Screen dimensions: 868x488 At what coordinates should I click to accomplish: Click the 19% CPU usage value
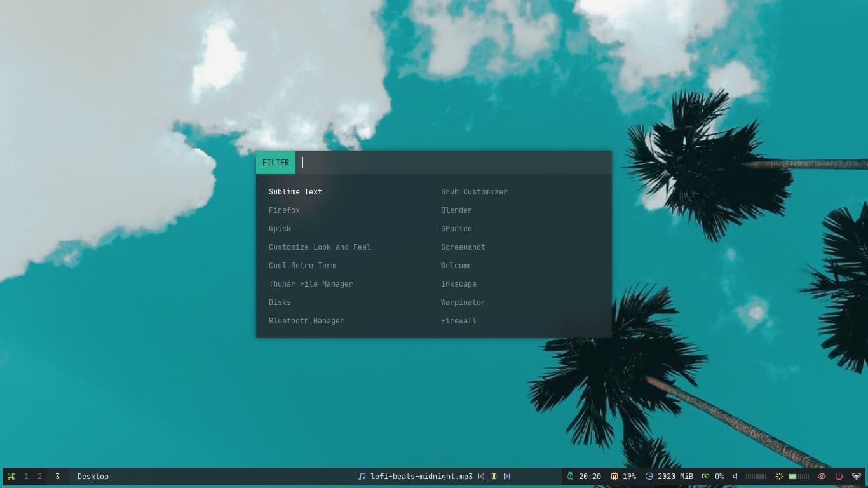629,477
